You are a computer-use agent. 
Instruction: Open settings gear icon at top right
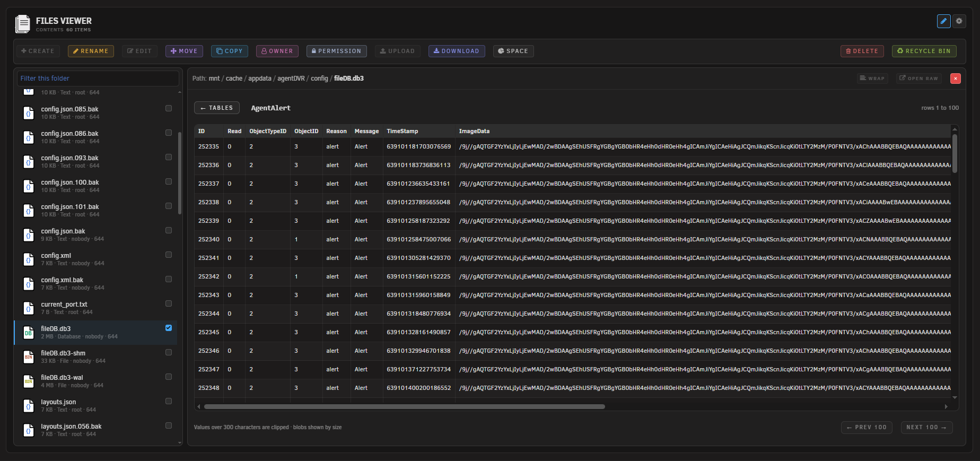959,21
